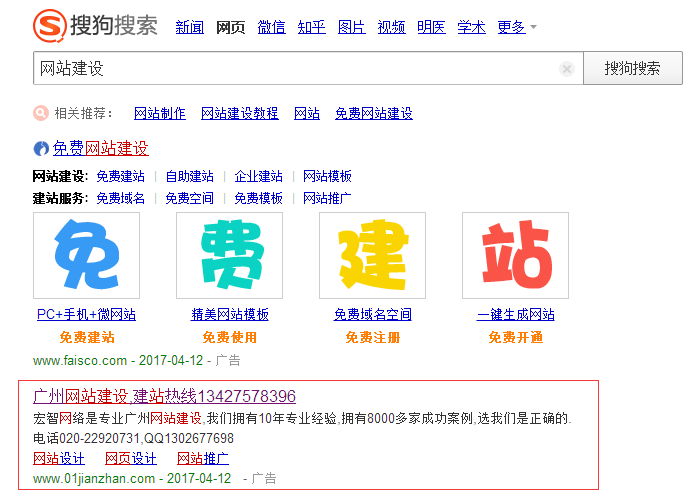Open the blue 免 image thumbnail
The height and width of the screenshot is (504, 699).
click(86, 255)
